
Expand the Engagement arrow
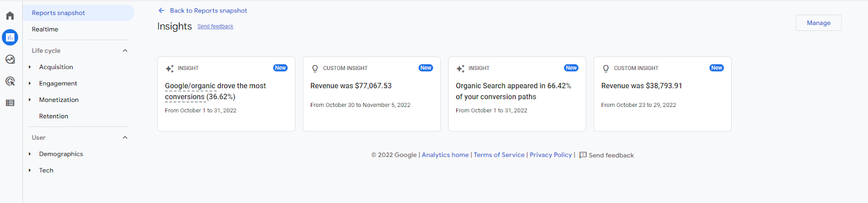coord(30,84)
